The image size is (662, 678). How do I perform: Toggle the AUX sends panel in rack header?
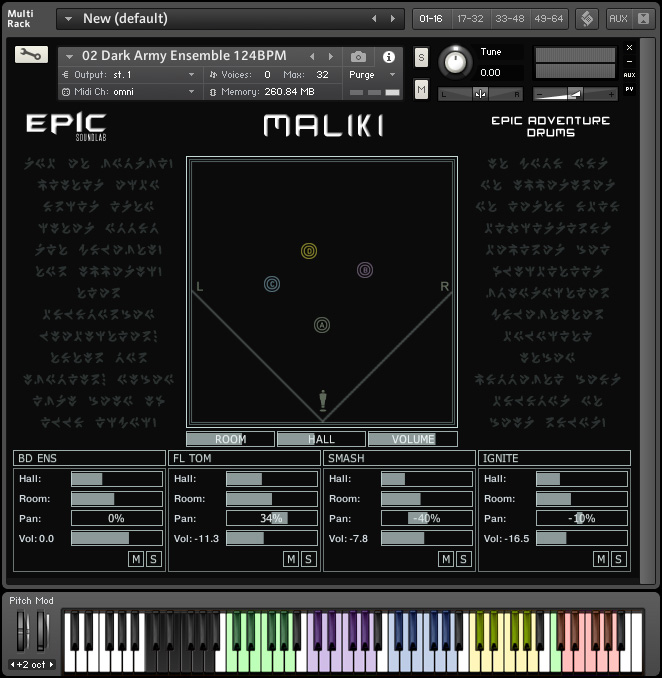618,19
